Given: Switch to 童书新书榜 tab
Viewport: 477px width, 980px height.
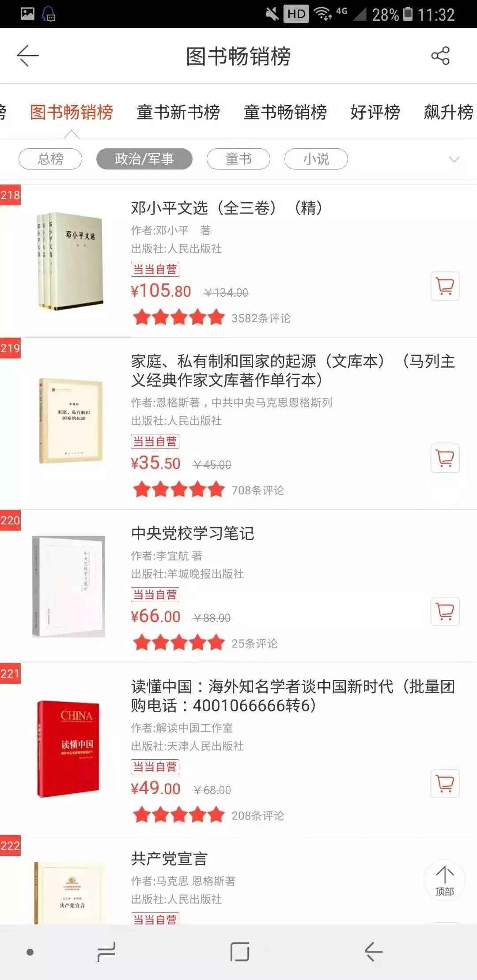Looking at the screenshot, I should (178, 112).
